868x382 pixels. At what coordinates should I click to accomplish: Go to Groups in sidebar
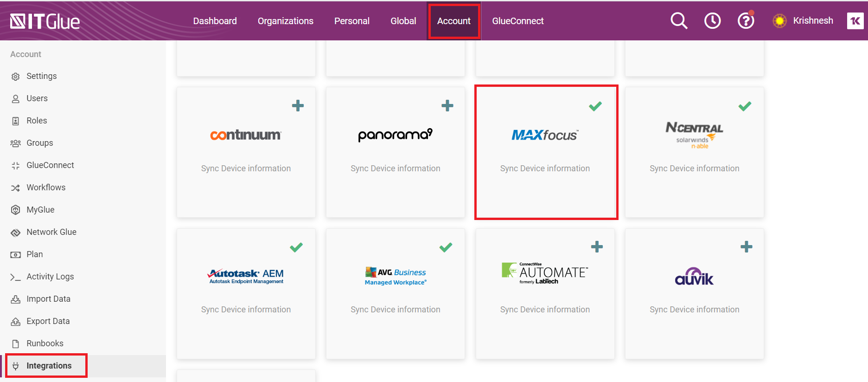pyautogui.click(x=40, y=143)
